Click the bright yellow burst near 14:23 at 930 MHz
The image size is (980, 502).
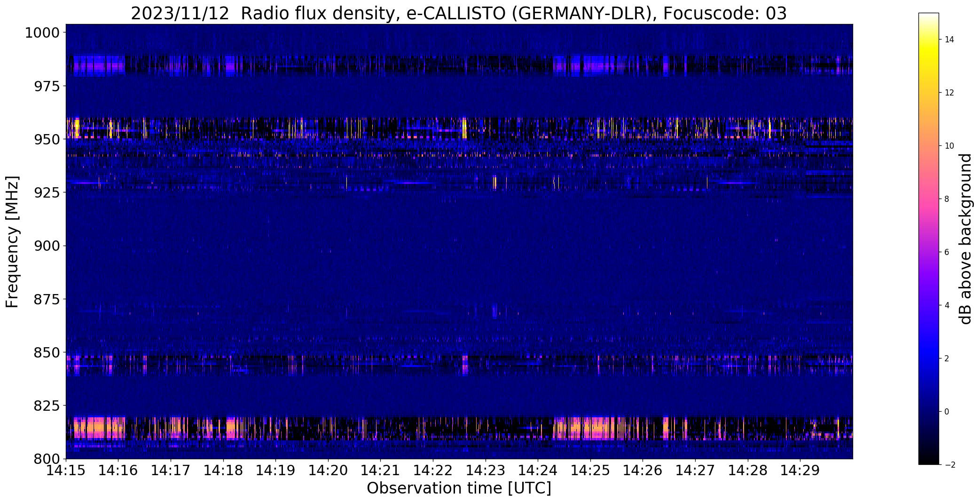(x=495, y=183)
